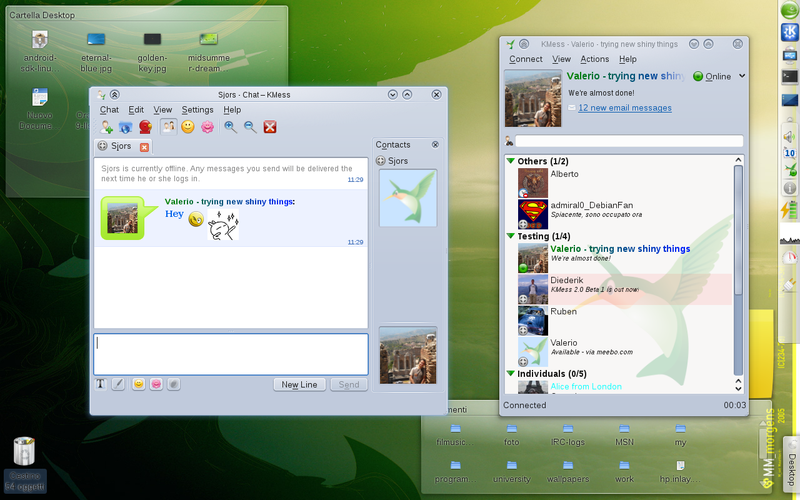Toggle the contacts panel button in toolbar

coord(168,127)
